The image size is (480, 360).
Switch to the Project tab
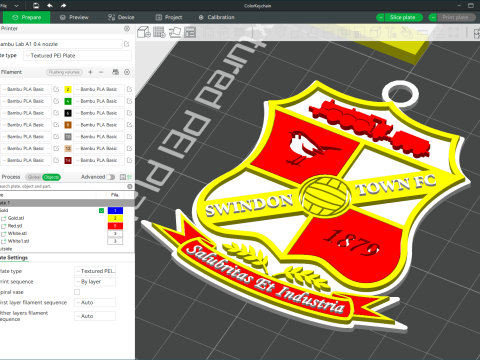pos(169,17)
